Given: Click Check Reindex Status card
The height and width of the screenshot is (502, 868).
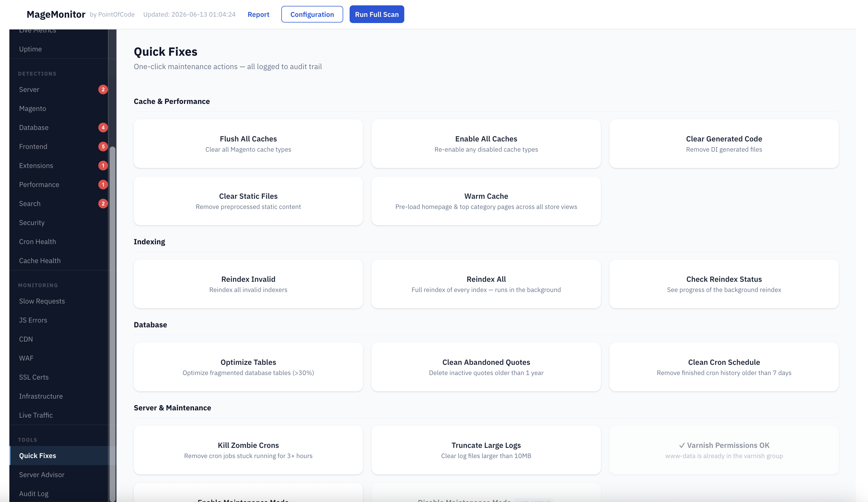Looking at the screenshot, I should click(x=724, y=284).
